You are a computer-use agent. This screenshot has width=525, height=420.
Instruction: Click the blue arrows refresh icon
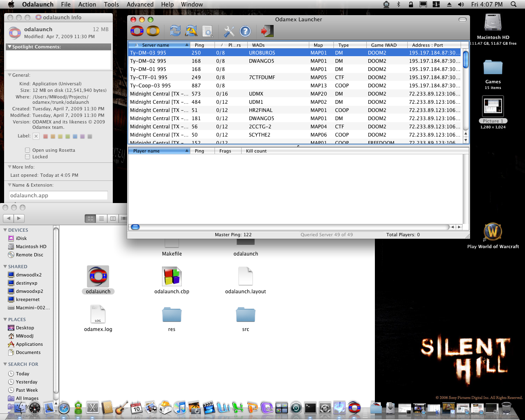[175, 31]
